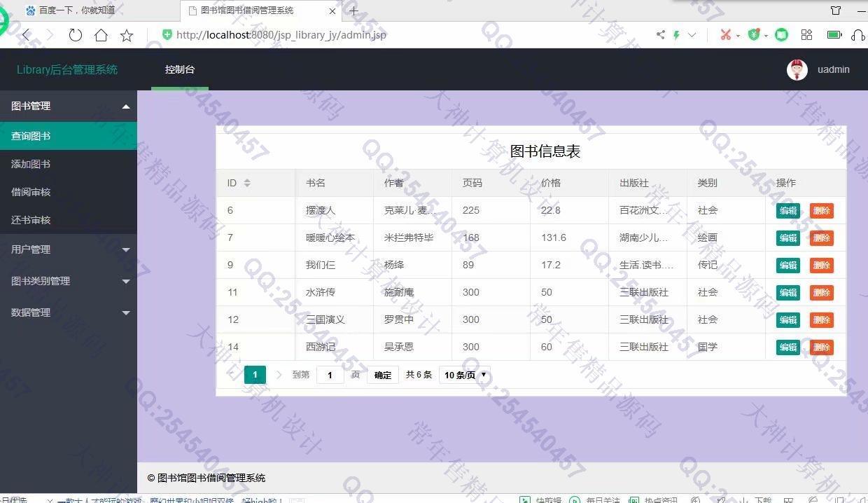This screenshot has height=503, width=868.
Task: Sort the table by the ID arrows
Action: (247, 183)
